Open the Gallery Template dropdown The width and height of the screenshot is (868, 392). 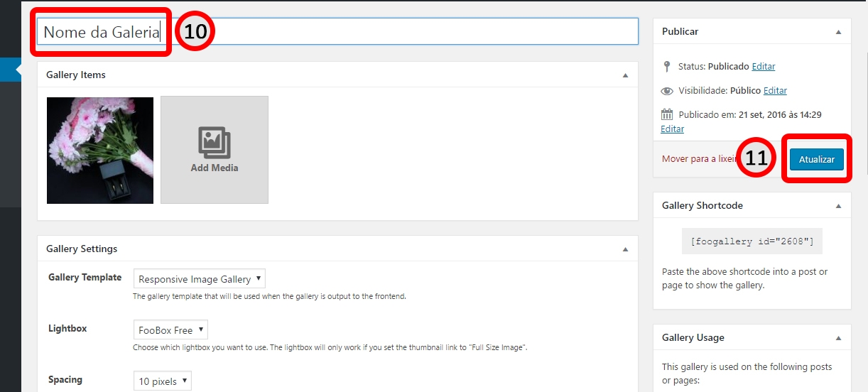(200, 279)
